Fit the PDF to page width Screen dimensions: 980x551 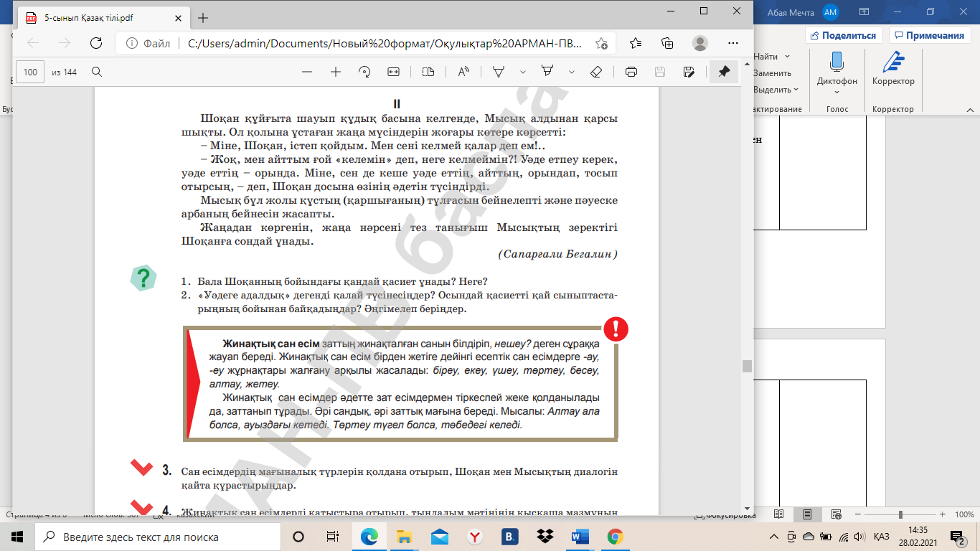click(x=393, y=72)
